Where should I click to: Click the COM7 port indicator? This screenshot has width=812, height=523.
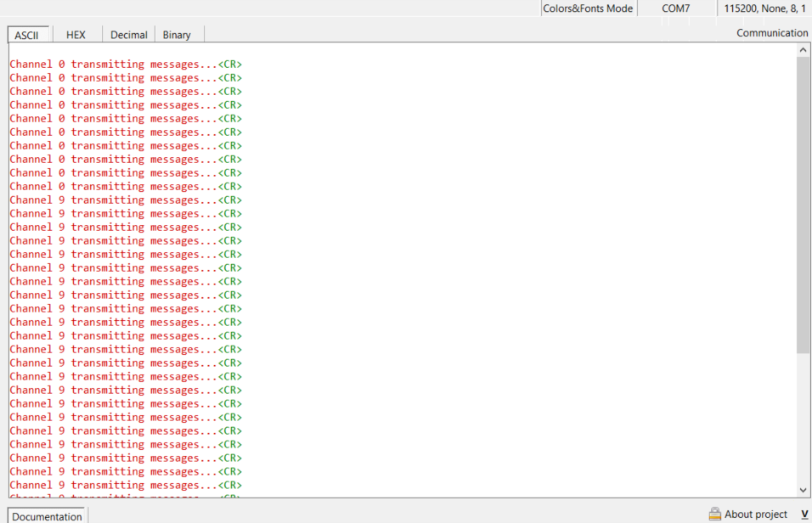click(x=675, y=8)
